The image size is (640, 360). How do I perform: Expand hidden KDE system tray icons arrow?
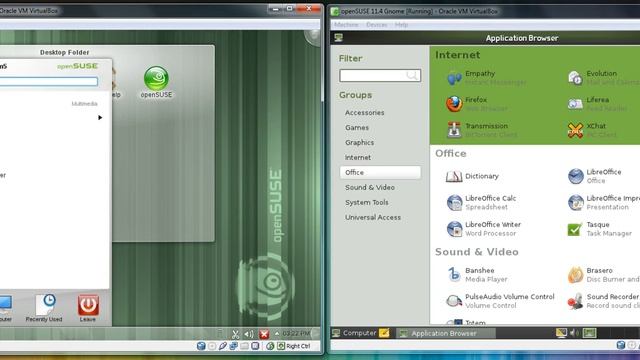click(x=277, y=334)
